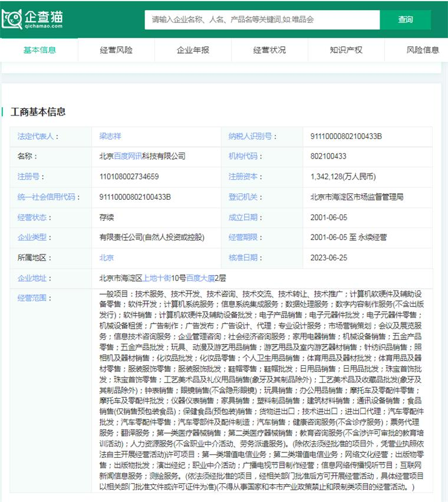The height and width of the screenshot is (502, 448).
Task: Open the 北京 region link
Action: [x=106, y=257]
